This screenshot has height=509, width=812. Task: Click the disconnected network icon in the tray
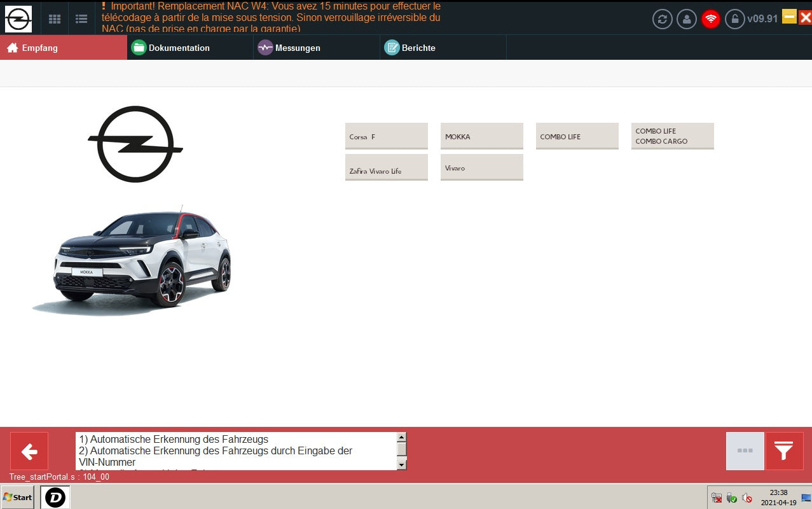[717, 498]
